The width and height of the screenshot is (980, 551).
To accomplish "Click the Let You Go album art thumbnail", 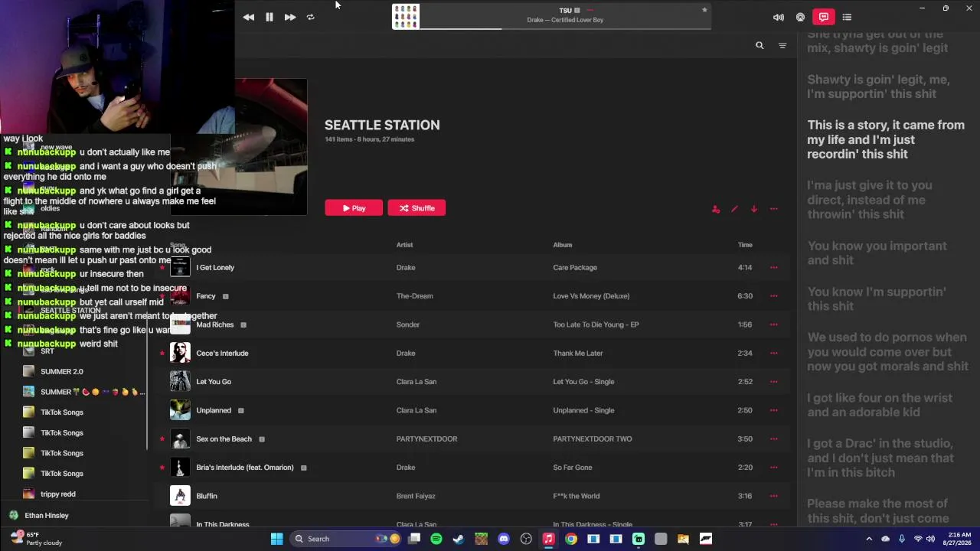I will [x=180, y=381].
